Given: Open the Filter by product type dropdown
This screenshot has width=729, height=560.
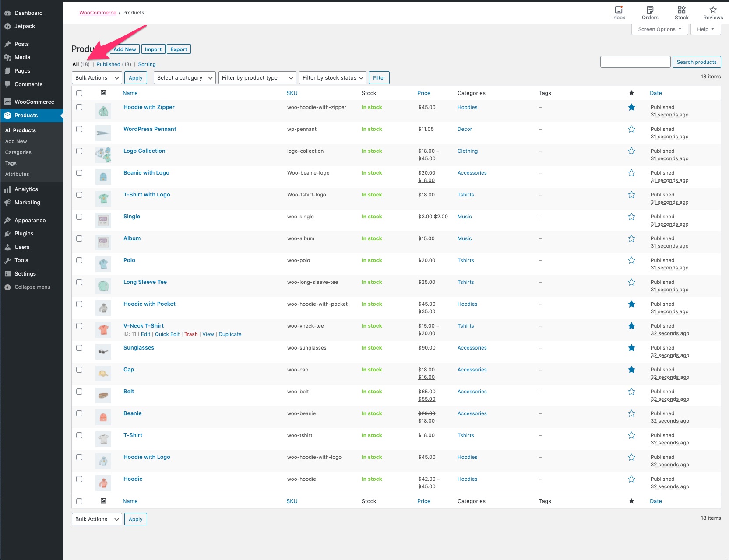Looking at the screenshot, I should pos(257,78).
